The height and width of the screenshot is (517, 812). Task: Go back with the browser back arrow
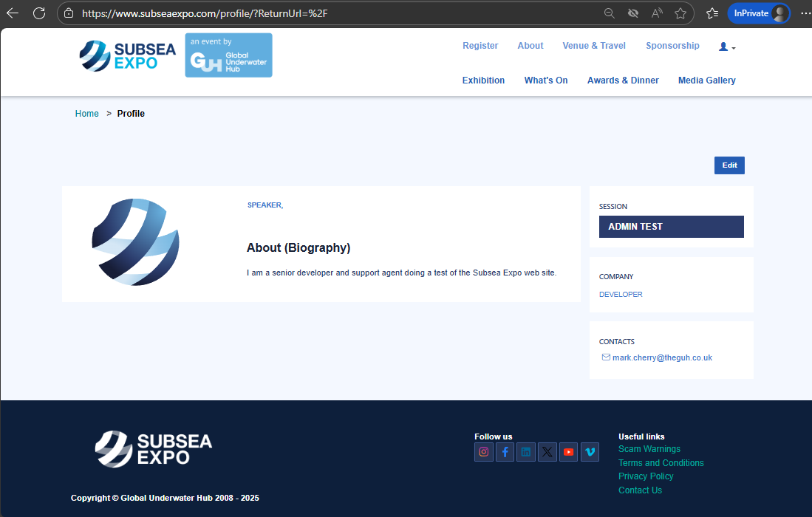[13, 13]
